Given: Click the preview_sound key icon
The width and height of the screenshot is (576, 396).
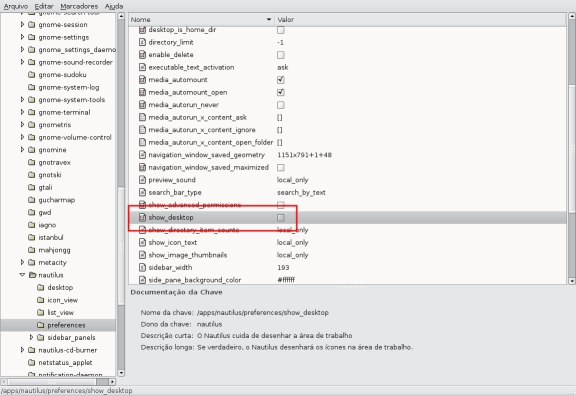Looking at the screenshot, I should (x=142, y=180).
